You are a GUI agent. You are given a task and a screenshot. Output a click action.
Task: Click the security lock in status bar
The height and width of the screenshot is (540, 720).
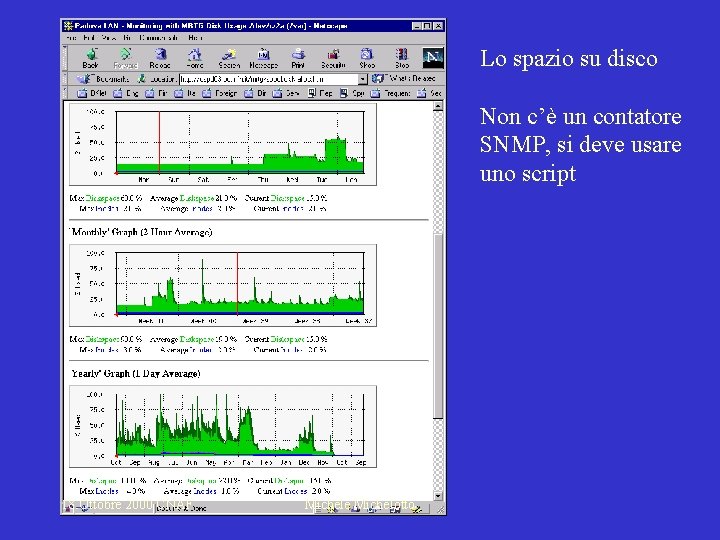(68, 509)
